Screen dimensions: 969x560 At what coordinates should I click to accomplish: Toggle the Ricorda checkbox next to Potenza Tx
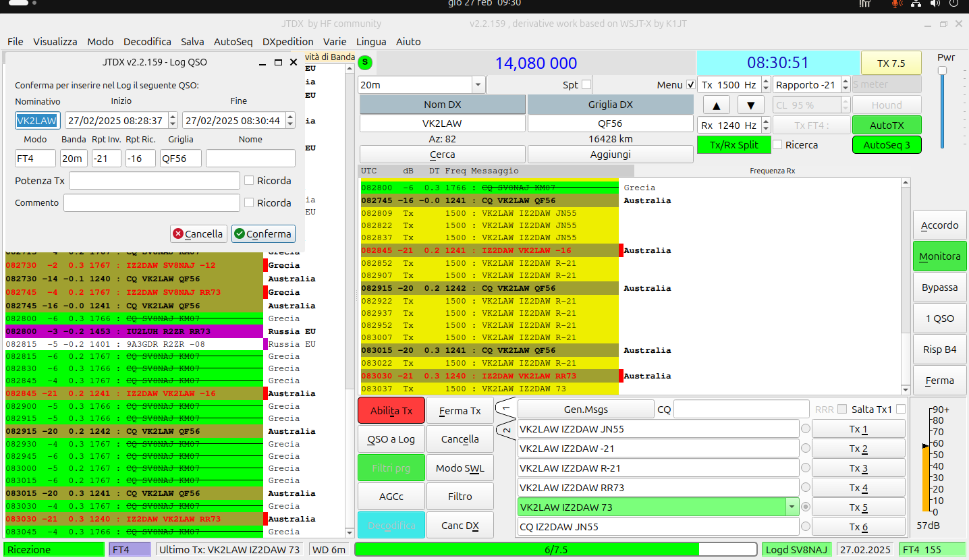[x=249, y=181]
